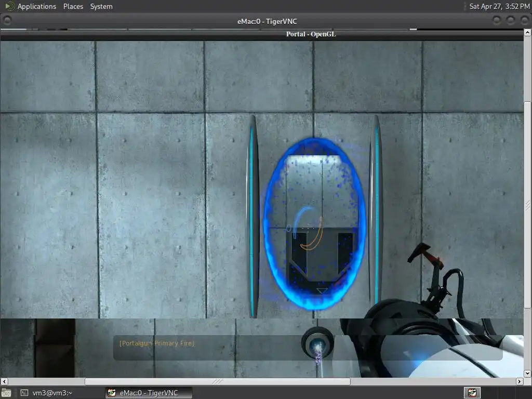Click the TigerVNC window menu button at left of title bar

click(7, 21)
